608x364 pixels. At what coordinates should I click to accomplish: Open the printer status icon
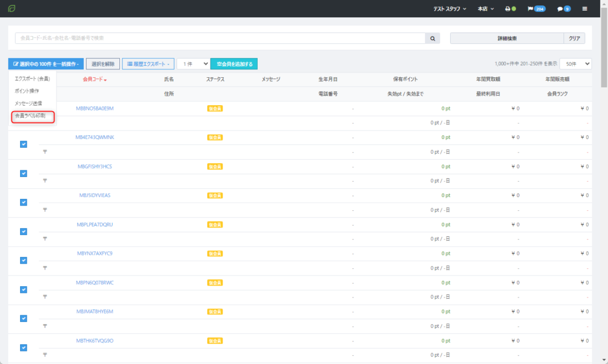pos(508,9)
